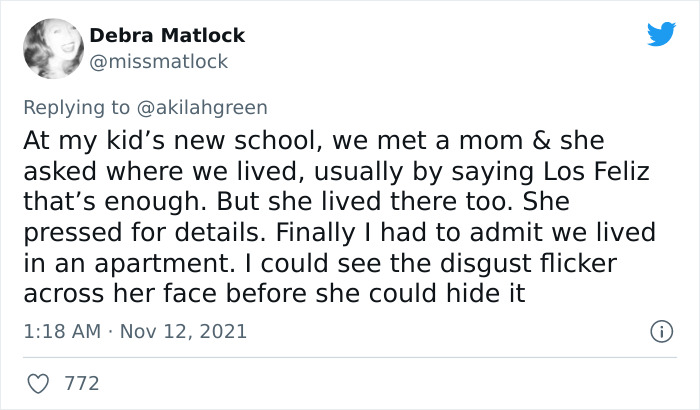
Task: Like the tweet with the heart icon
Action: point(40,383)
